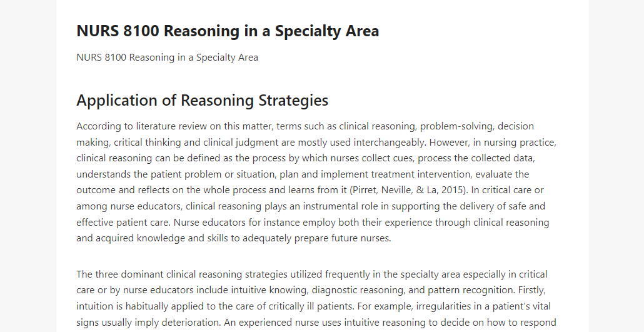
Task: Click the Application of Reasoning Strategies heading
Action: (202, 100)
